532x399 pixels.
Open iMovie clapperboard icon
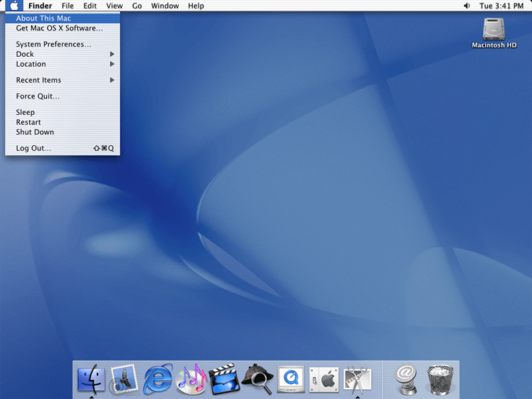tap(224, 379)
